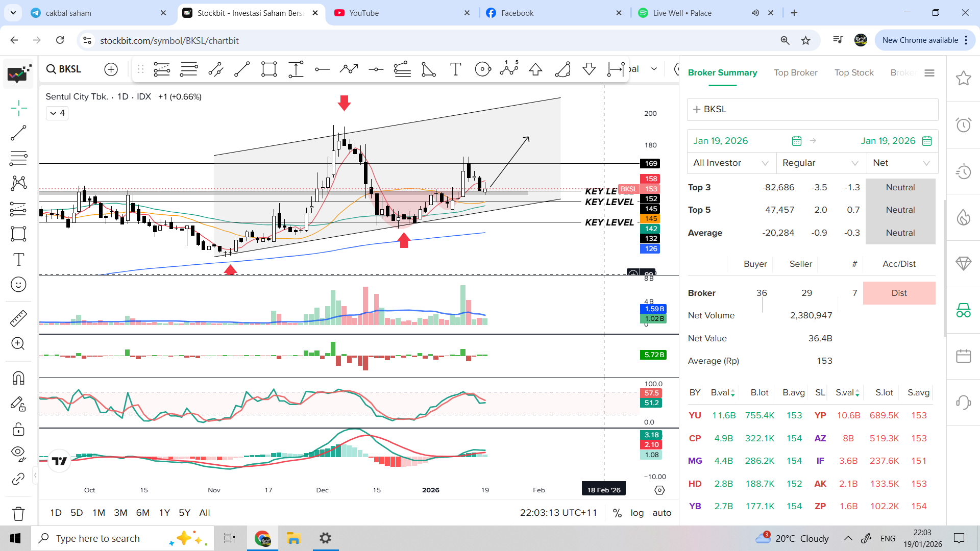Select the measure ruler tool

18,318
